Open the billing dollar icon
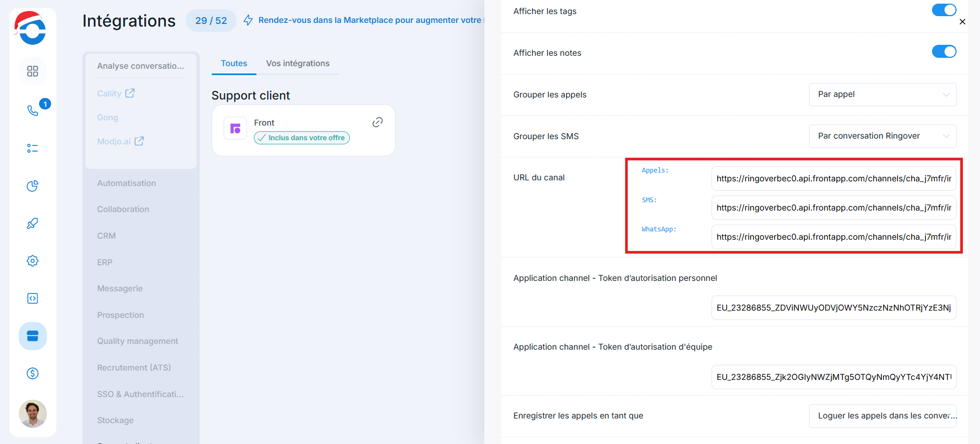The width and height of the screenshot is (980, 444). (x=32, y=373)
